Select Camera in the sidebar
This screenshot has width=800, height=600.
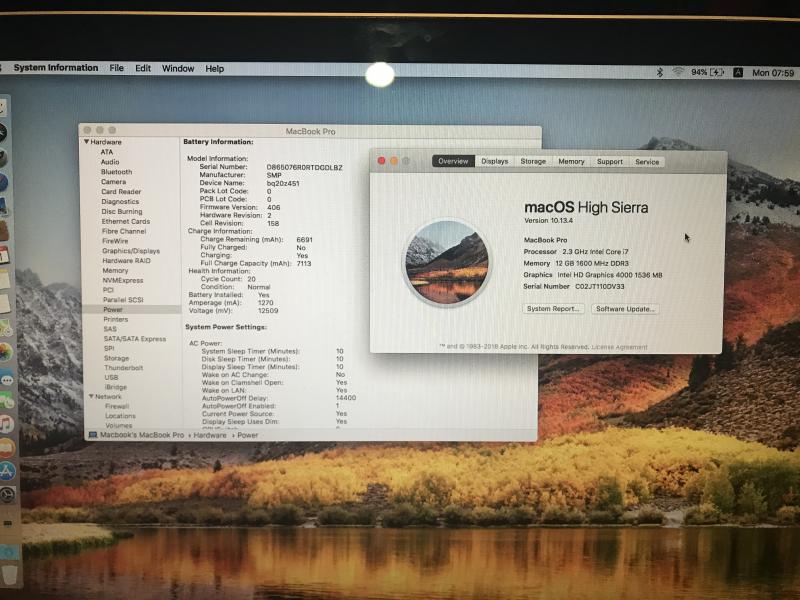tap(113, 182)
